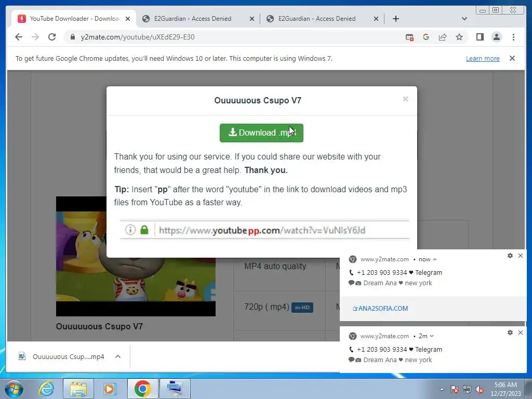This screenshot has width=532, height=399.
Task: Open the blocked pop-up indicator icon
Action: [x=409, y=37]
